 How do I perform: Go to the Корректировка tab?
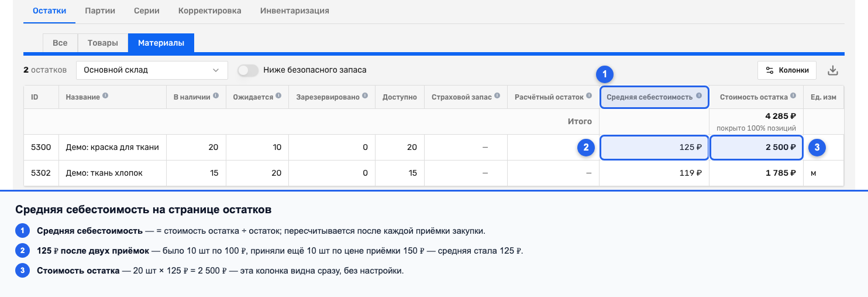[209, 11]
